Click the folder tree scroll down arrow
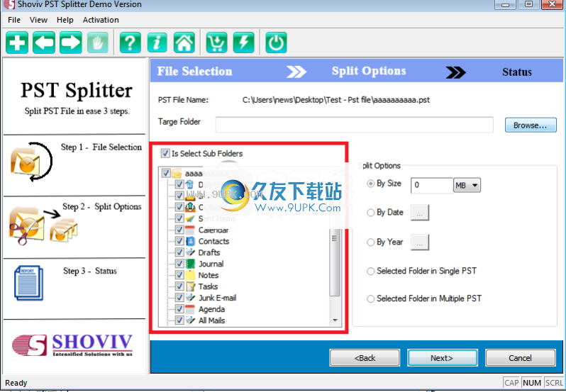Viewport: 566px width, 392px height. (335, 320)
